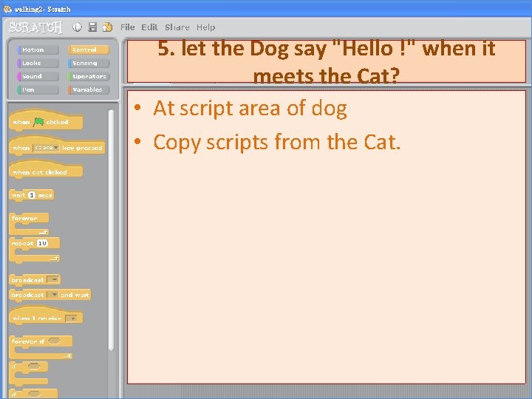Click the save floppy disk icon

pos(92,27)
